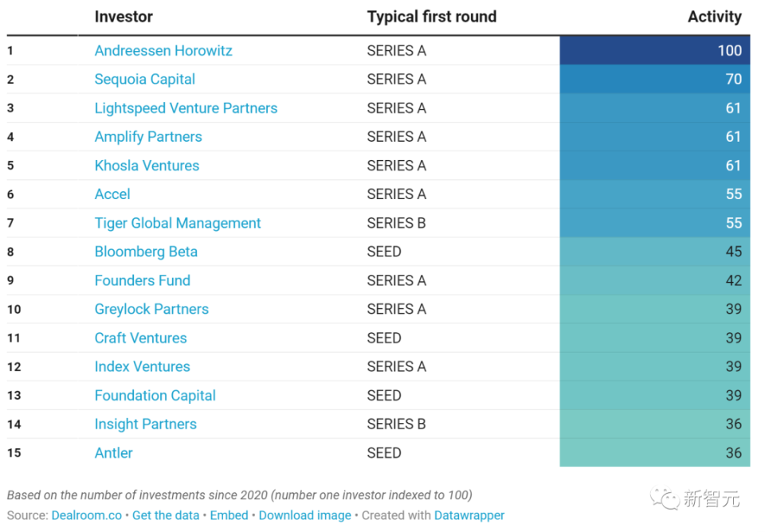Select the Amplify Partners link
Image resolution: width=765 pixels, height=532 pixels.
click(x=148, y=137)
